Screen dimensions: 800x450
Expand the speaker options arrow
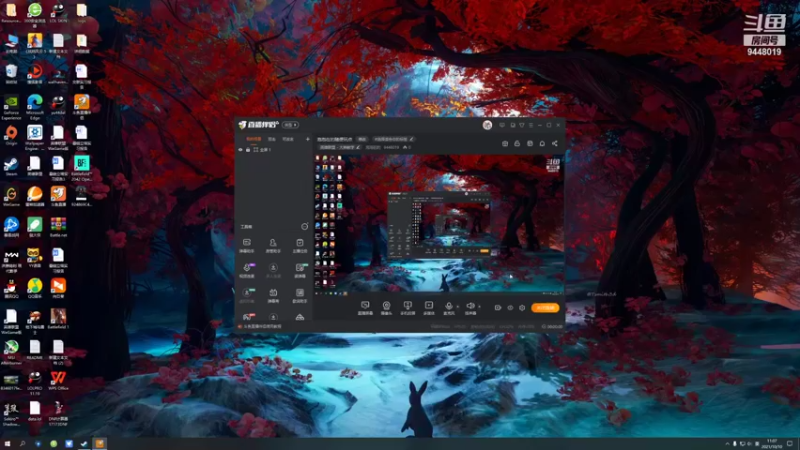point(479,307)
